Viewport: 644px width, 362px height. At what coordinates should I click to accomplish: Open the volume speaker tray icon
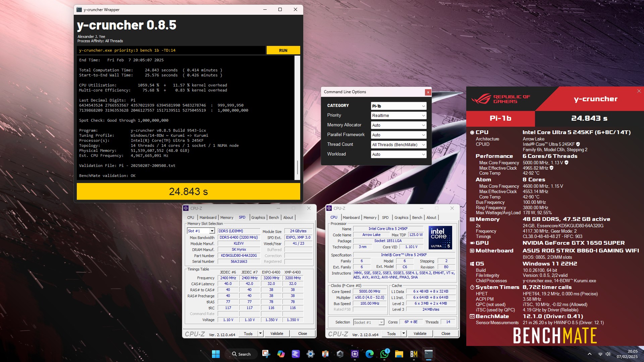[x=608, y=354]
